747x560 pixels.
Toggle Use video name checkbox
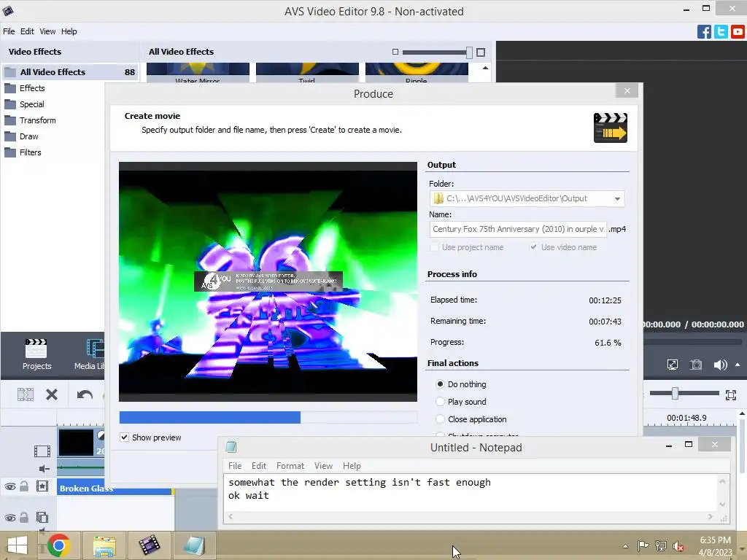(533, 246)
